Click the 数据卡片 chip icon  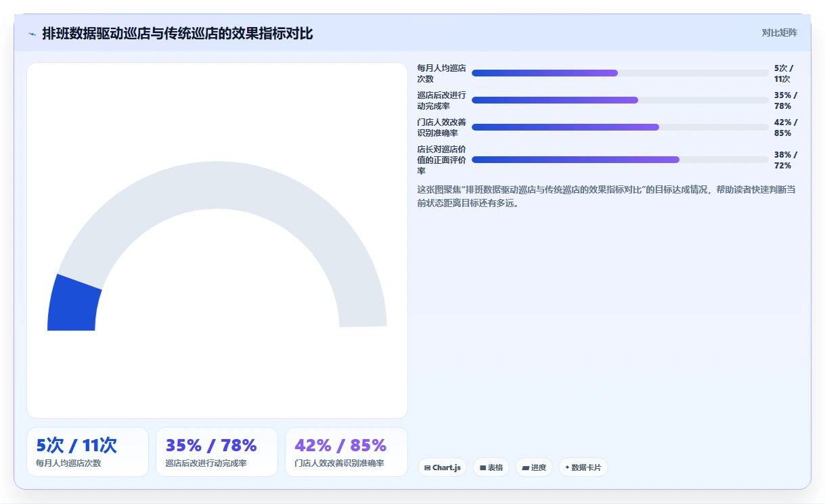(567, 467)
